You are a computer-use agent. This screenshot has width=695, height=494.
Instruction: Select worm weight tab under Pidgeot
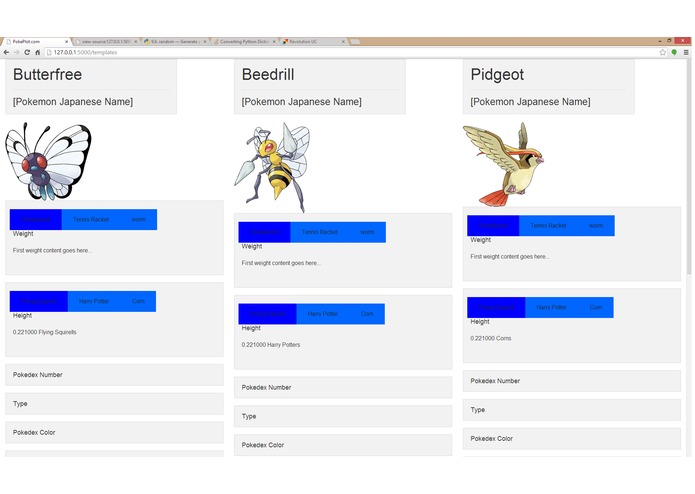click(x=596, y=226)
